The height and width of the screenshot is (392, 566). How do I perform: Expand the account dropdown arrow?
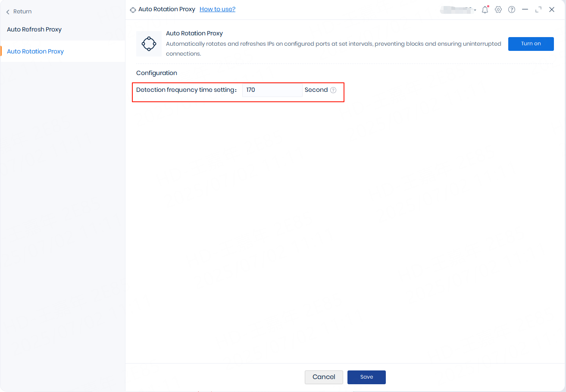click(475, 10)
